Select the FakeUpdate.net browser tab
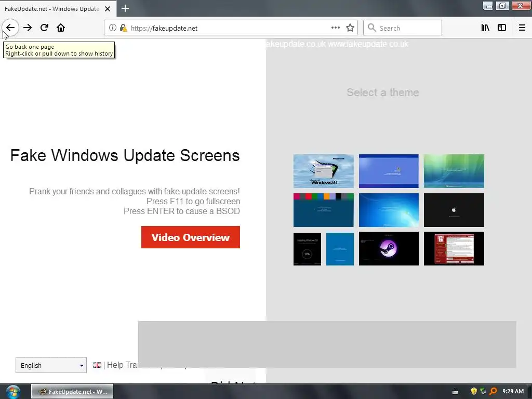532x399 pixels. tap(58, 8)
